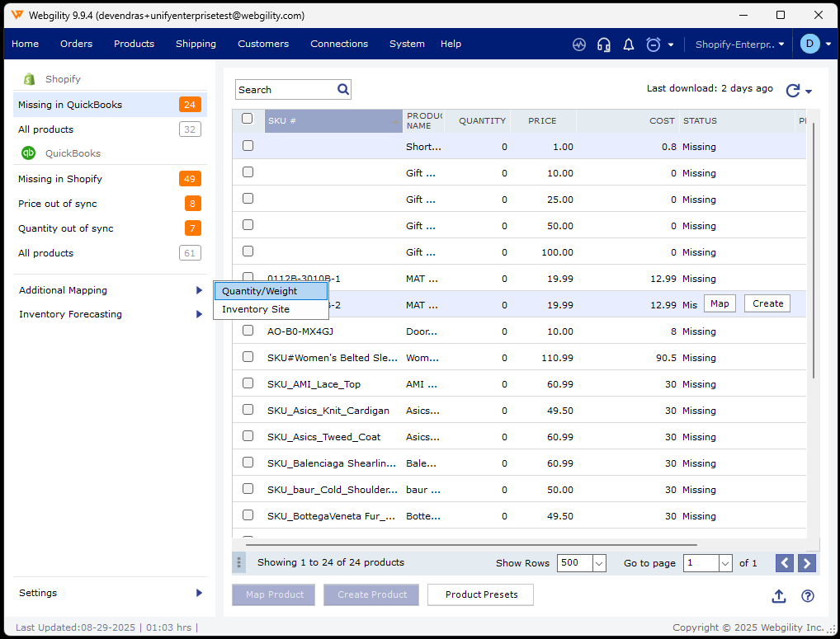The image size is (840, 639).
Task: Open the Show Rows dropdown
Action: pos(599,563)
